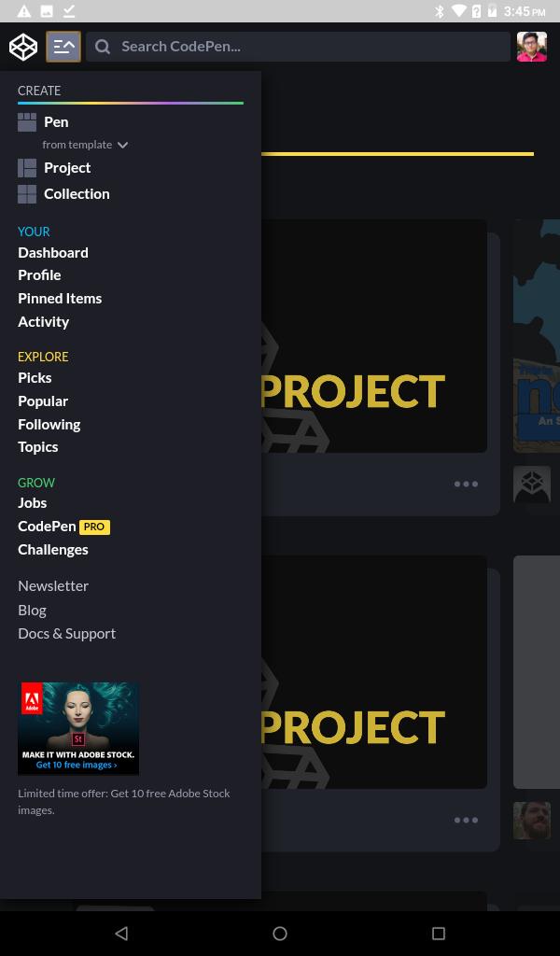560x956 pixels.
Task: Click the Pen grid icon
Action: 27,122
